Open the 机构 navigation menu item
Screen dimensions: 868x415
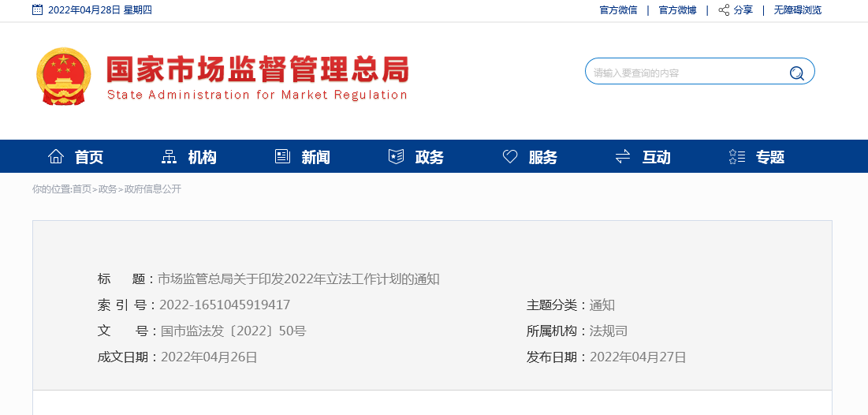(202, 157)
